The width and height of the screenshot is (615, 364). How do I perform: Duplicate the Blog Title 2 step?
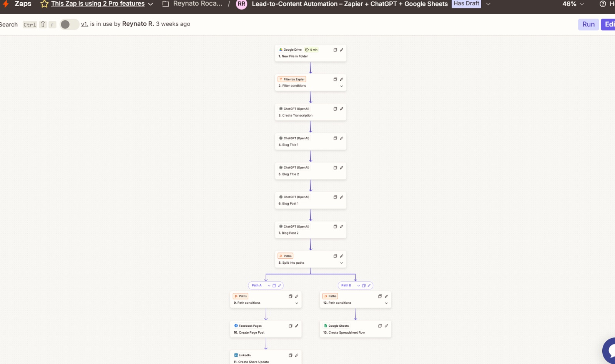coord(335,168)
